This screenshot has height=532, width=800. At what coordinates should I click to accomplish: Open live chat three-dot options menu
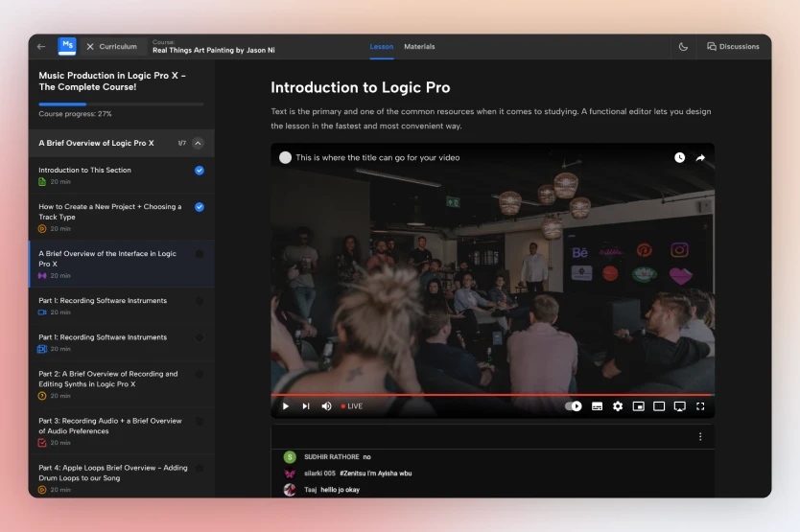[x=700, y=437]
